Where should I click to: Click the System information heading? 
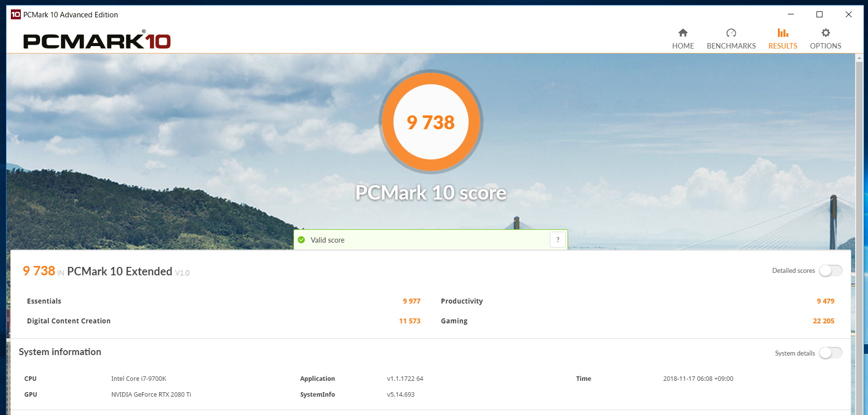click(x=60, y=352)
